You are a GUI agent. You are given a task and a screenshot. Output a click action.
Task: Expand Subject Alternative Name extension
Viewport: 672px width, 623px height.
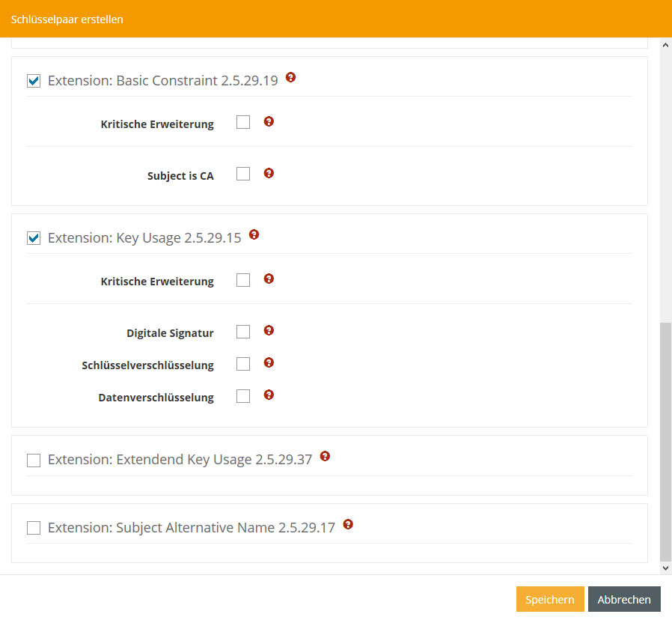click(x=34, y=529)
